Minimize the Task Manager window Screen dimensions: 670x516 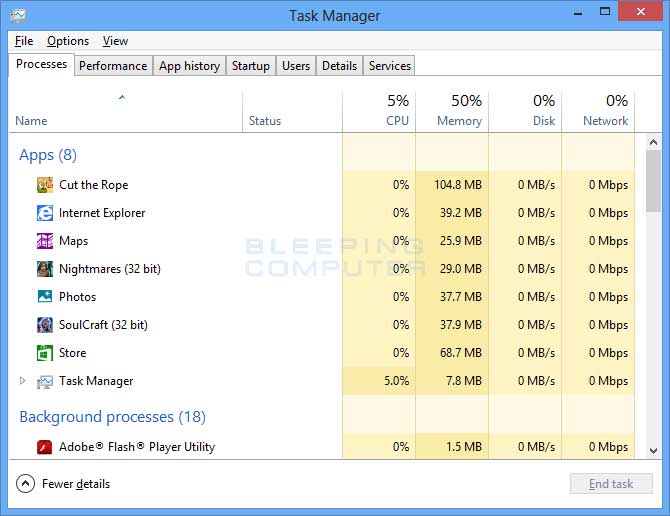[578, 12]
